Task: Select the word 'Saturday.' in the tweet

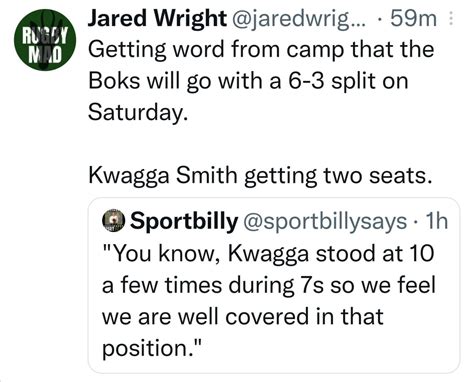Action: [136, 113]
